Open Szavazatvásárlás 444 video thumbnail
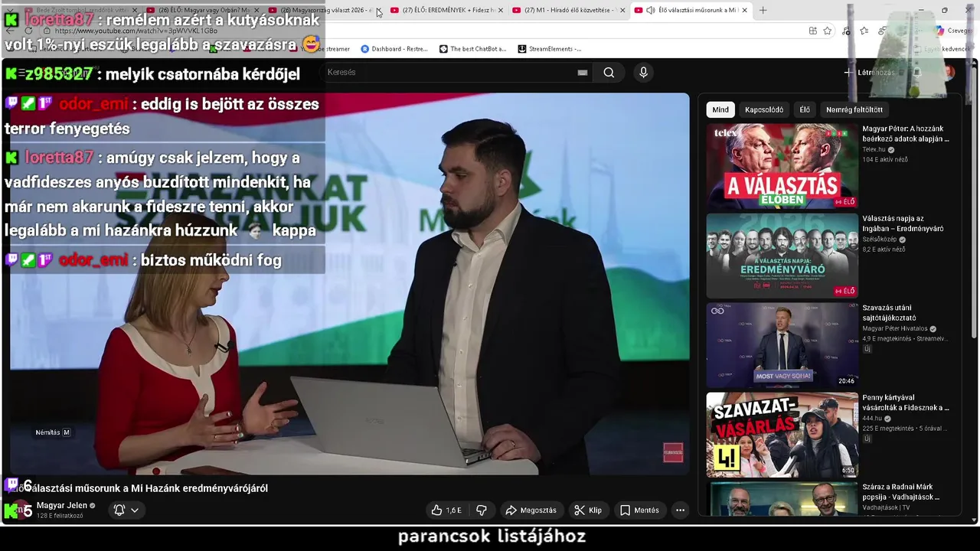980x551 pixels. (782, 435)
